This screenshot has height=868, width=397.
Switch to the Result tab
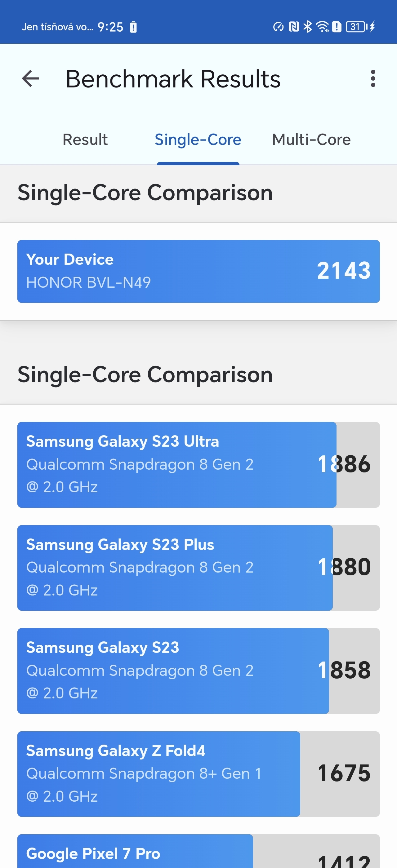[x=85, y=139]
